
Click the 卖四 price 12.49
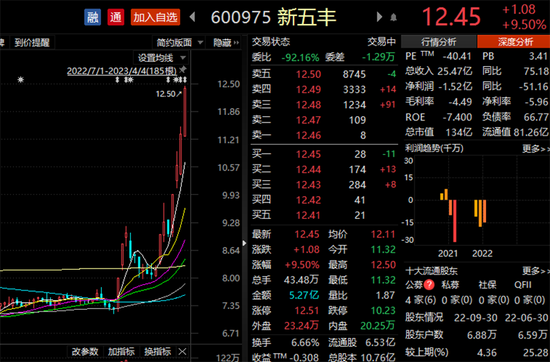pyautogui.click(x=308, y=89)
